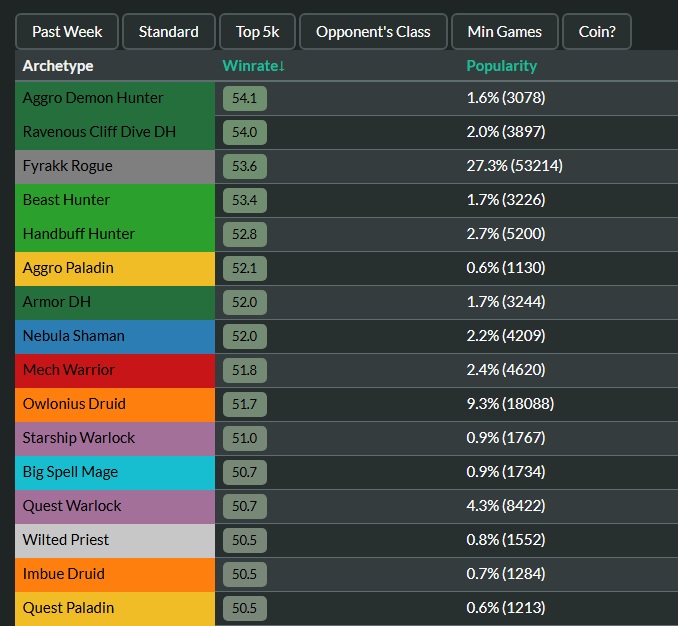
Task: Open Fyrakk Rogue archetype
Action: [x=115, y=166]
